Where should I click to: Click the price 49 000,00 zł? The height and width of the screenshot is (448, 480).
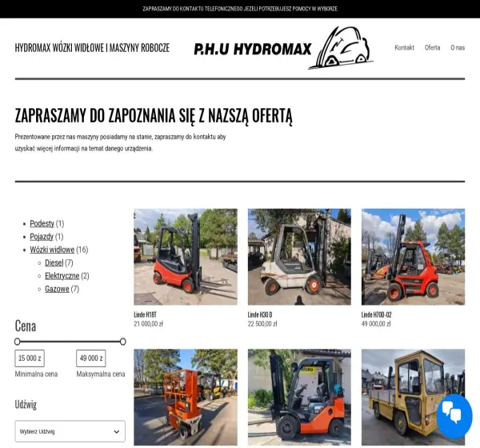376,324
